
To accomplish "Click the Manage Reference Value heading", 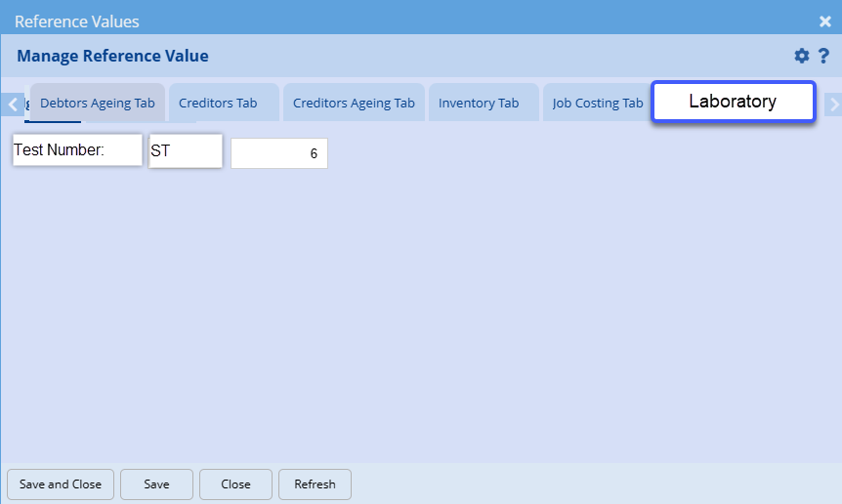I will (x=112, y=56).
